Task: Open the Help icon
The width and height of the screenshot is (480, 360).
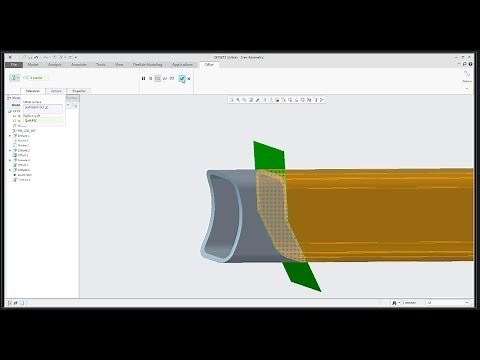Action: 470,64
